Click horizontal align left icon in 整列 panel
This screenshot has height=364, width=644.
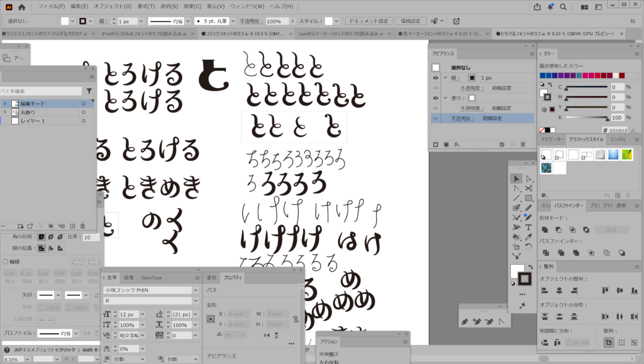point(544,290)
